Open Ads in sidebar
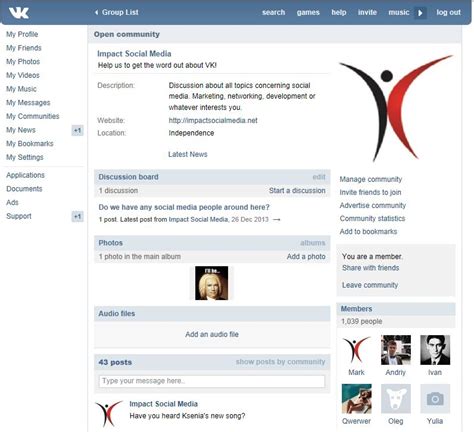This screenshot has height=432, width=474. coord(12,203)
